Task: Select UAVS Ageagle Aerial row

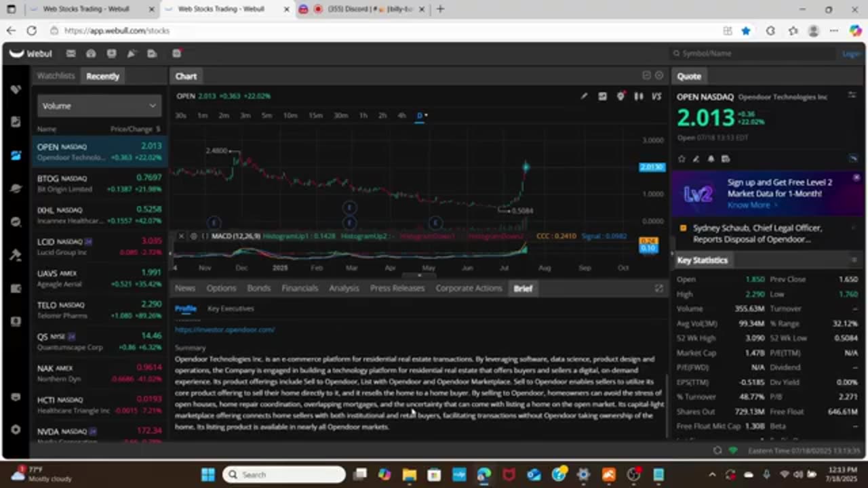Action: pos(99,279)
